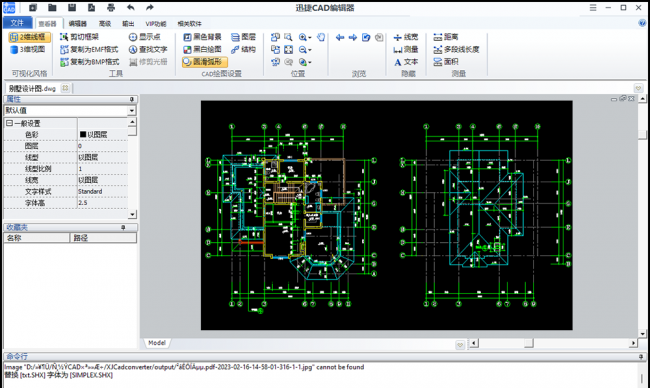Image resolution: width=650 pixels, height=388 pixels.
Task: Select the pan hand tool
Action: tap(321, 37)
